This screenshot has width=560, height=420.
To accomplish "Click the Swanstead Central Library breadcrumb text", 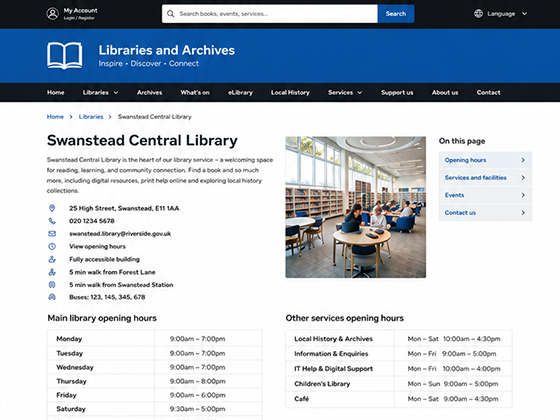I will tap(155, 117).
